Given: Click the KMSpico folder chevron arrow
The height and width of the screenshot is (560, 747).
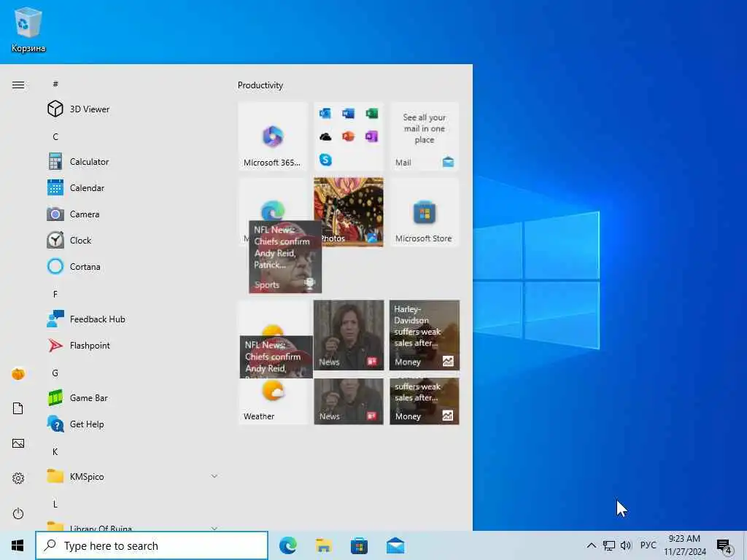Looking at the screenshot, I should (214, 476).
